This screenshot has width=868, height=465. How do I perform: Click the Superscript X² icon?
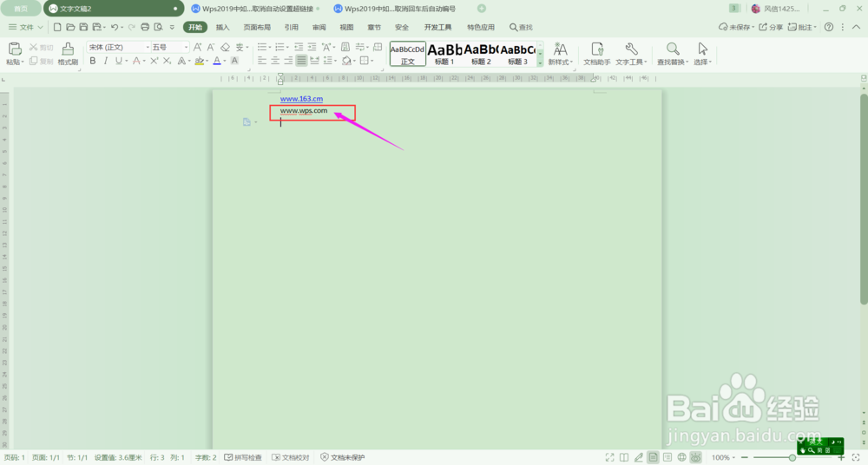pos(155,61)
